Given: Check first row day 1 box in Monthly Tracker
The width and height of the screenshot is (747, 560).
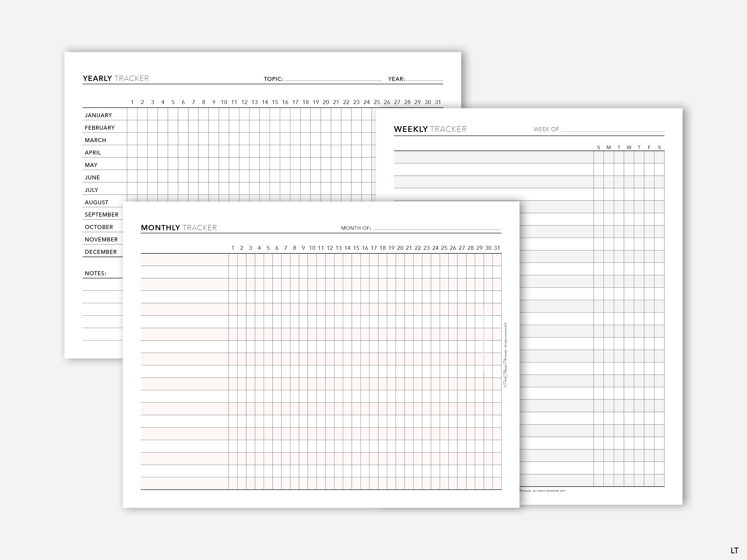Looking at the screenshot, I should tap(233, 260).
